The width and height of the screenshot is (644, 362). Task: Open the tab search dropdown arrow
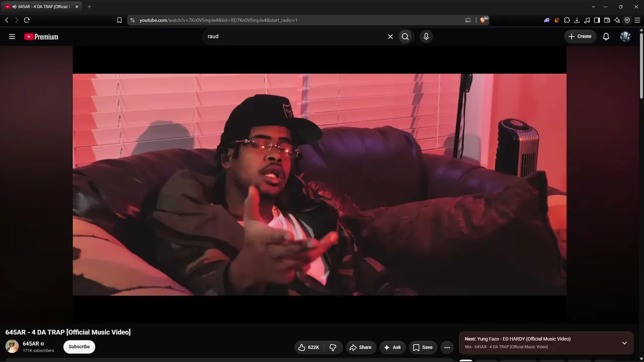pos(593,7)
